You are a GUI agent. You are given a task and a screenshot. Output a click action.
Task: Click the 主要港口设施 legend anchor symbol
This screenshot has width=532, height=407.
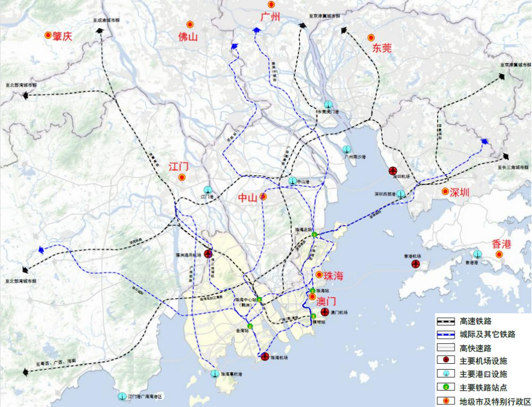click(446, 373)
